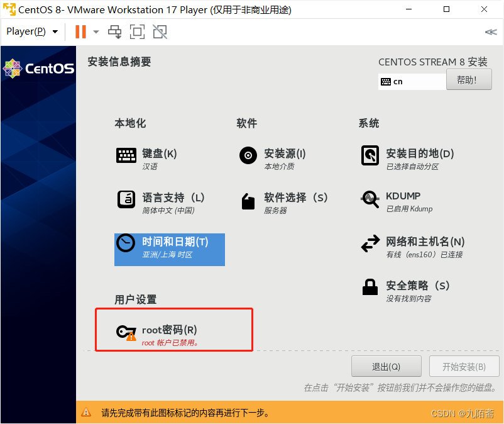Open KDUMP configuration label
Viewport: 504px width, 424px height.
(x=403, y=196)
